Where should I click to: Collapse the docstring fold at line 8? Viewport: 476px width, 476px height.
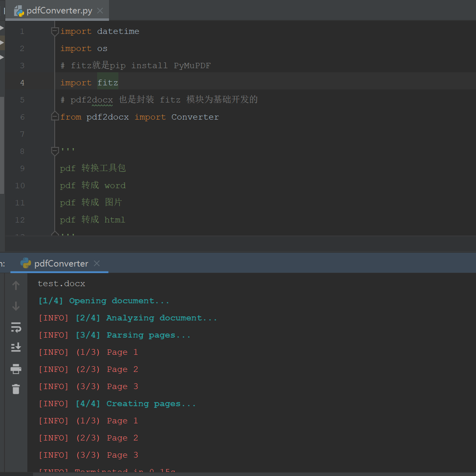(55, 151)
